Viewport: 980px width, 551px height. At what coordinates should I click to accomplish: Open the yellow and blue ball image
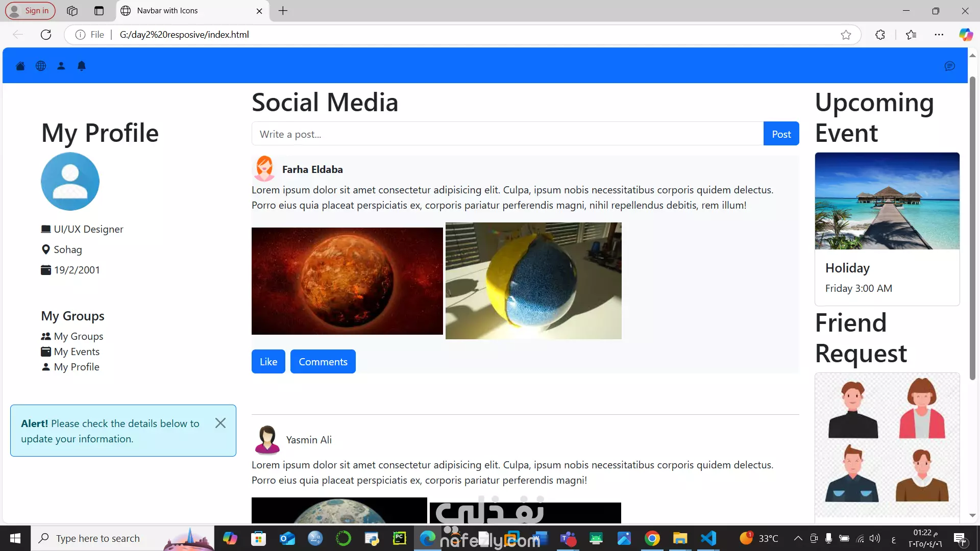click(533, 281)
